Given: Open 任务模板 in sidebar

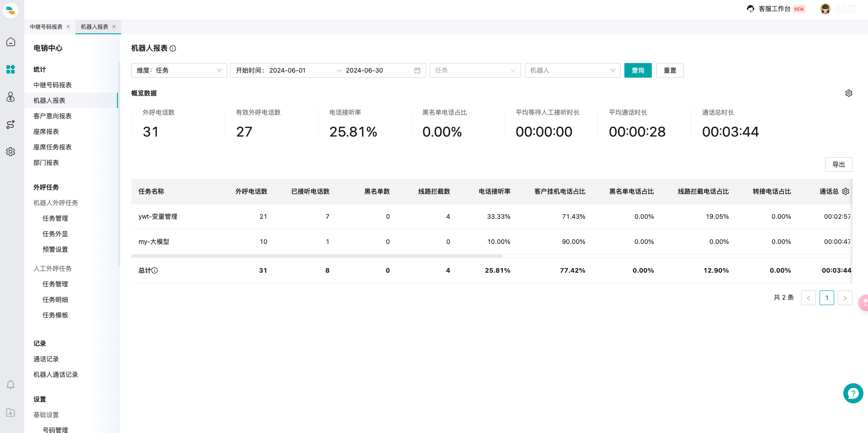Looking at the screenshot, I should 55,315.
